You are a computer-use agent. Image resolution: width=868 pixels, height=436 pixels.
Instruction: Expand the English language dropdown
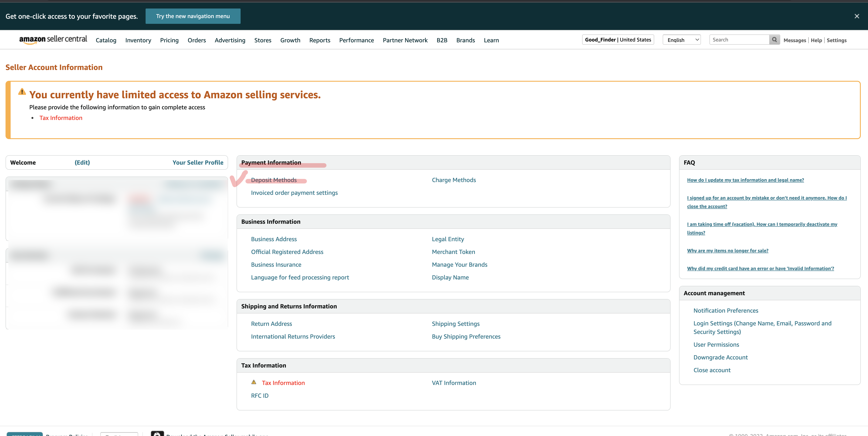click(682, 40)
